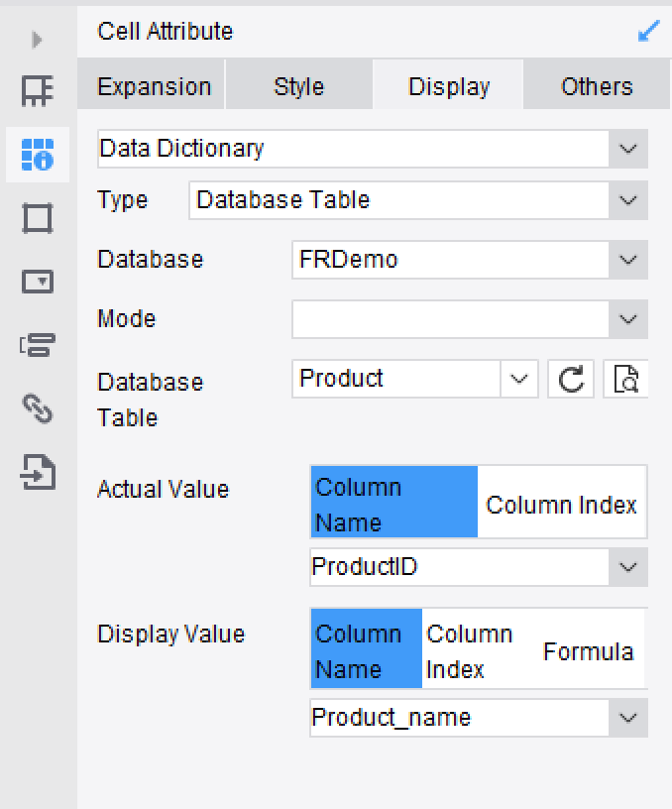Switch to the Others tab
672x809 pixels.
point(595,86)
